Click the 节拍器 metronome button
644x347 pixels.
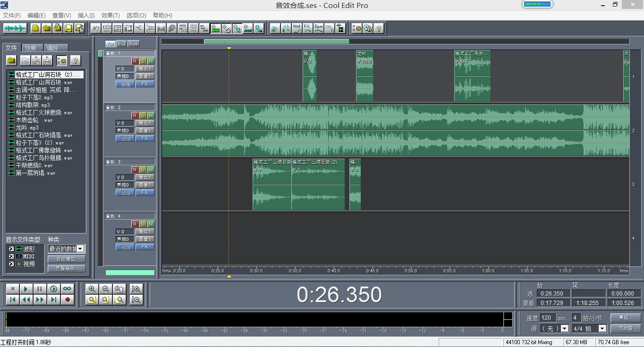pos(625,328)
